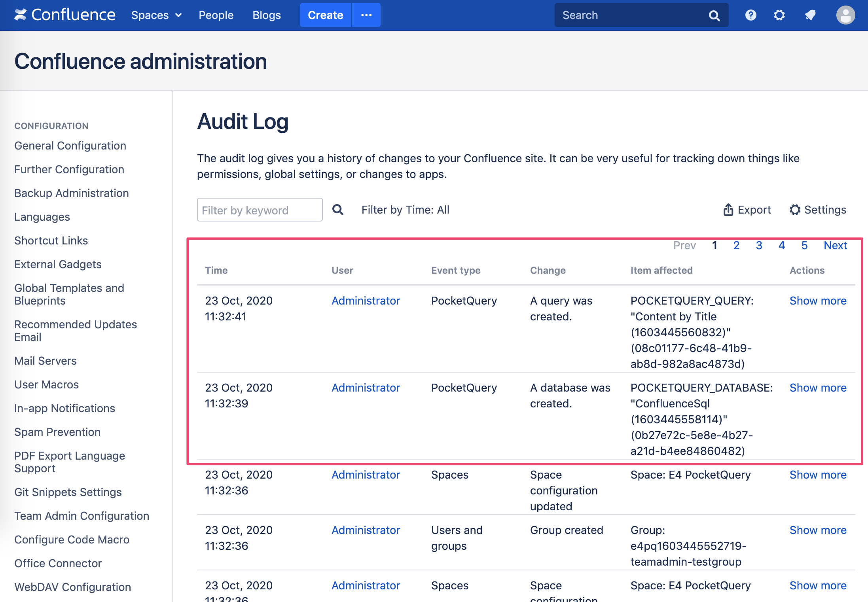Click the Event type column header
The width and height of the screenshot is (868, 602).
pos(456,270)
